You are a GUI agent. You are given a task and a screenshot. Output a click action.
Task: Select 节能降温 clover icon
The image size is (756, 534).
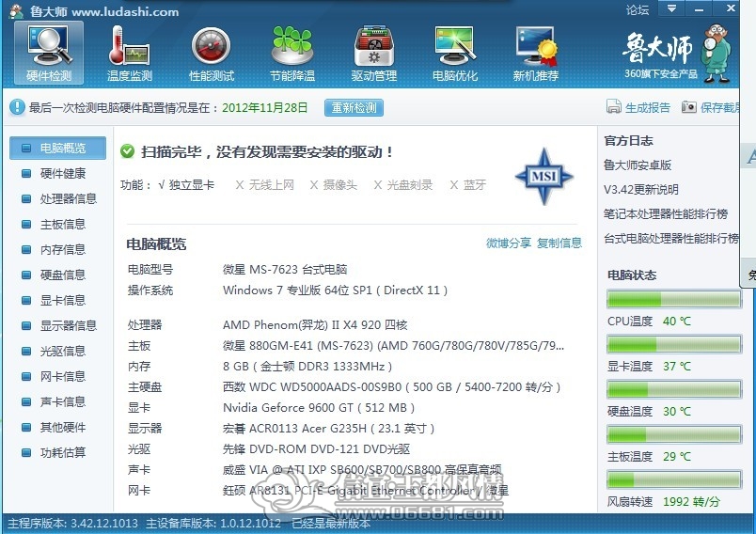(x=292, y=54)
